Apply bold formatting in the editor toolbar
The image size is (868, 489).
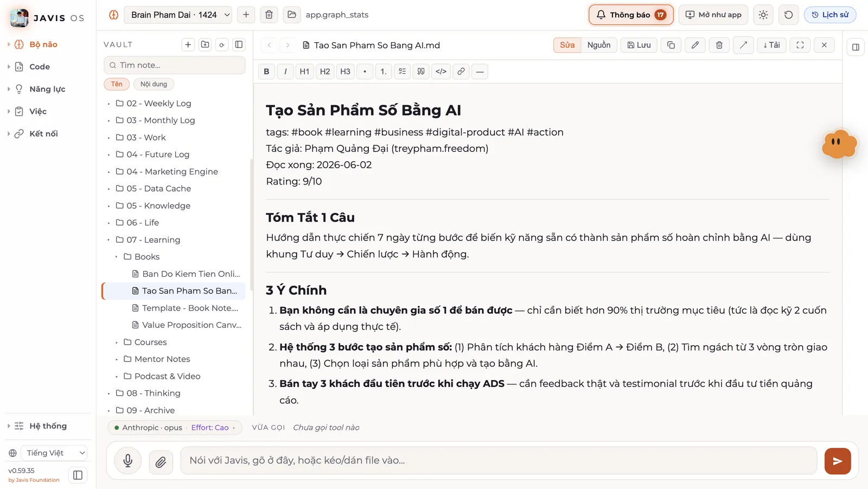266,71
